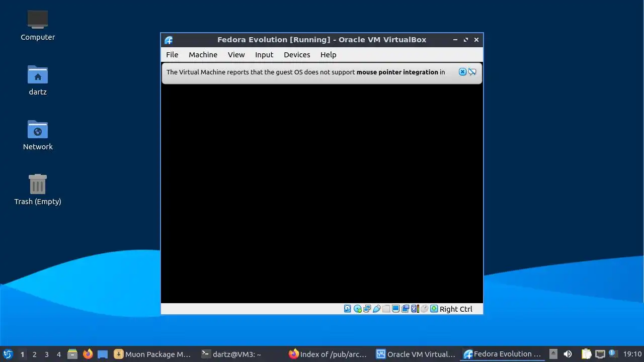Click the shared folders status icon

386,309
